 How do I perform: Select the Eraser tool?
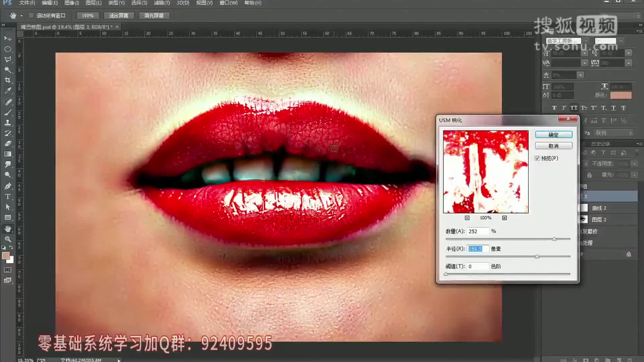(x=8, y=143)
